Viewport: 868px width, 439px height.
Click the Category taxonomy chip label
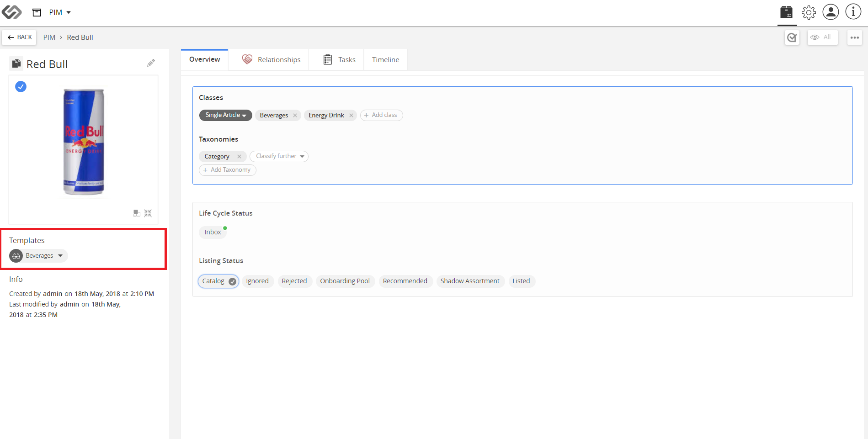217,157
